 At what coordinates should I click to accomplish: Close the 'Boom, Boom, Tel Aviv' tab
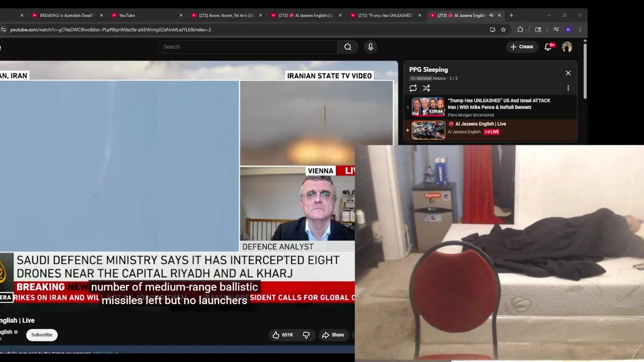click(261, 15)
